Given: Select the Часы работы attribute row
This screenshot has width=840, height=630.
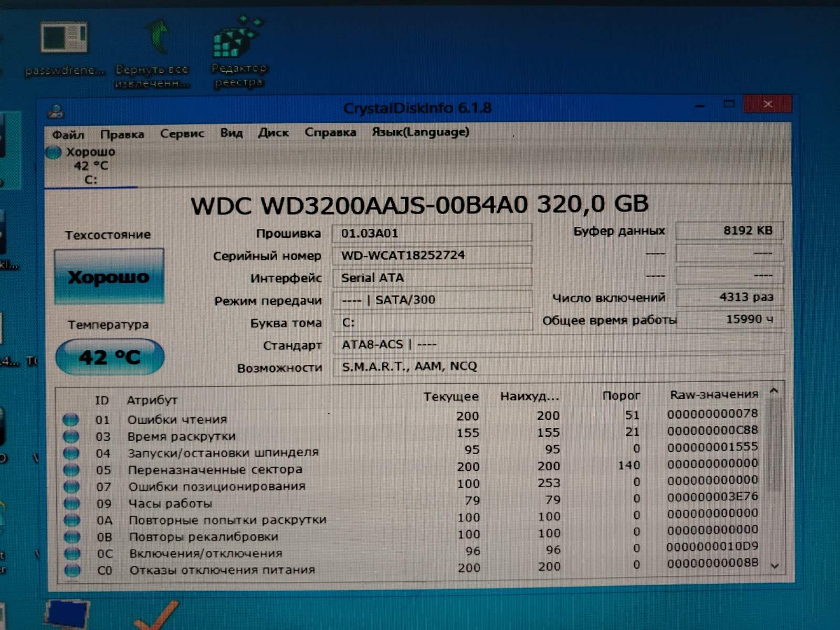Looking at the screenshot, I should click(412, 501).
